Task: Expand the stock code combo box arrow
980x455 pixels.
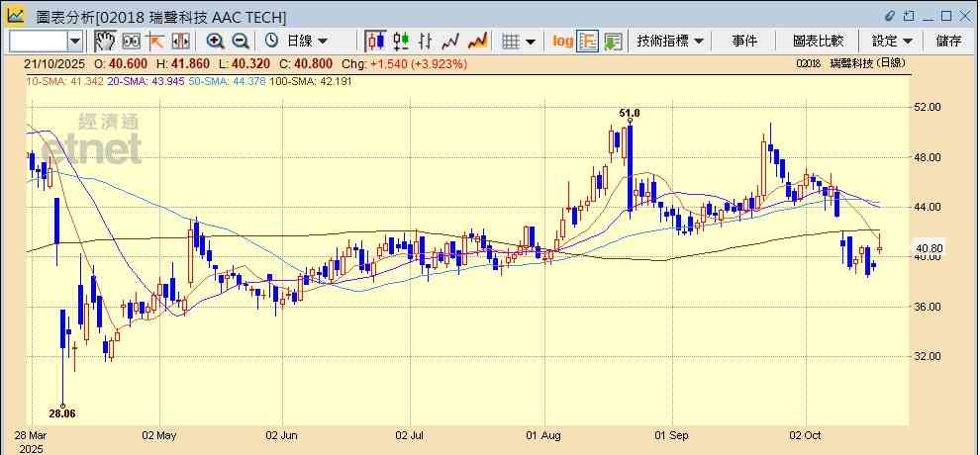Action: pos(75,41)
